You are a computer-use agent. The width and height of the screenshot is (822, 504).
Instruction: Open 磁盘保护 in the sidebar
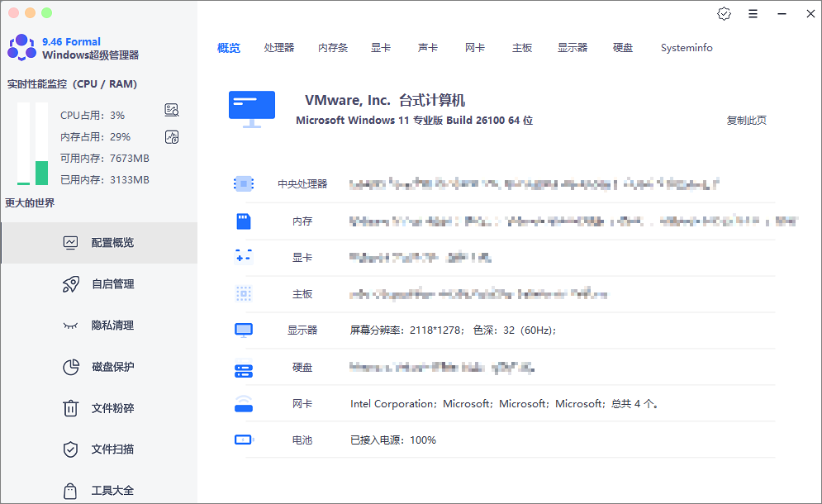(x=100, y=367)
